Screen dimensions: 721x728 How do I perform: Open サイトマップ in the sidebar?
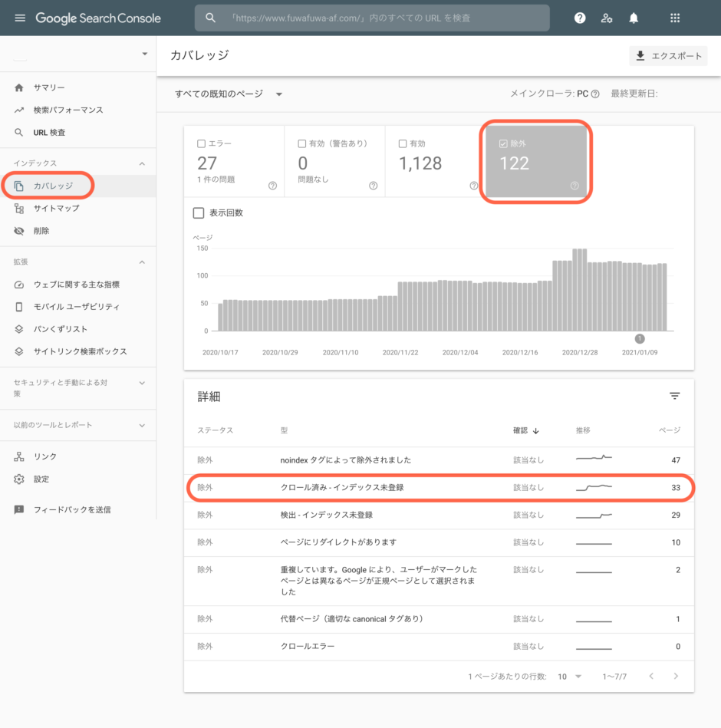(x=56, y=209)
